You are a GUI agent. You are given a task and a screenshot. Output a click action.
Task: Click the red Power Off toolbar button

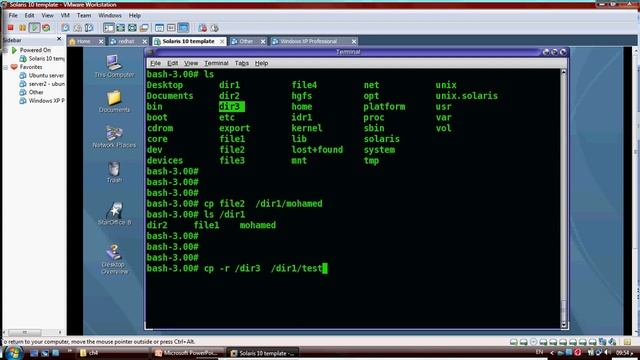pos(11,28)
